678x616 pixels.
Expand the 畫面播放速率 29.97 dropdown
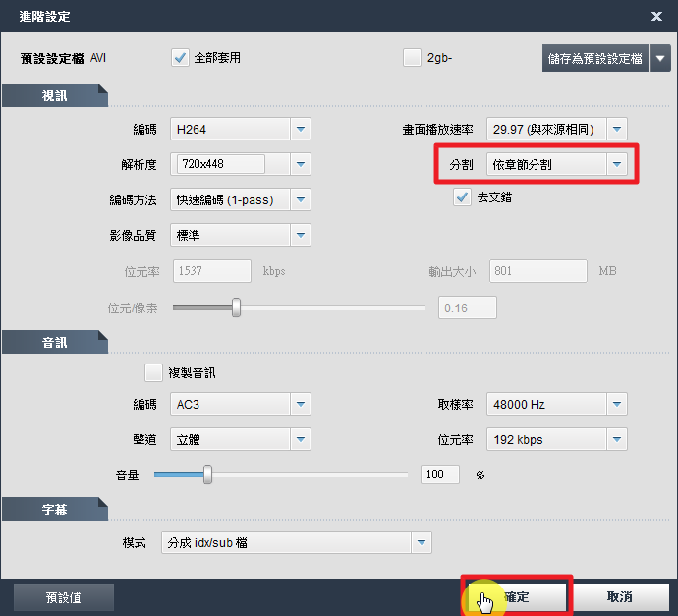pos(616,129)
